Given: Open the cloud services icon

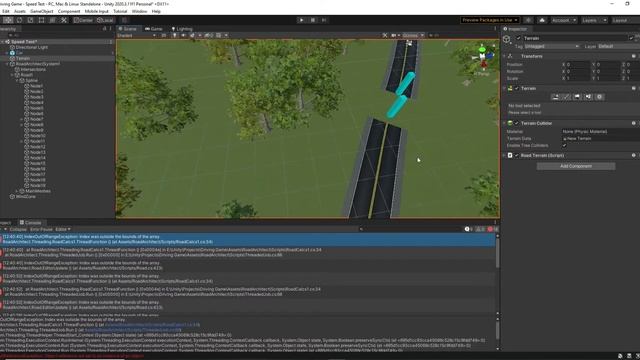Looking at the screenshot, I should click(x=542, y=20).
